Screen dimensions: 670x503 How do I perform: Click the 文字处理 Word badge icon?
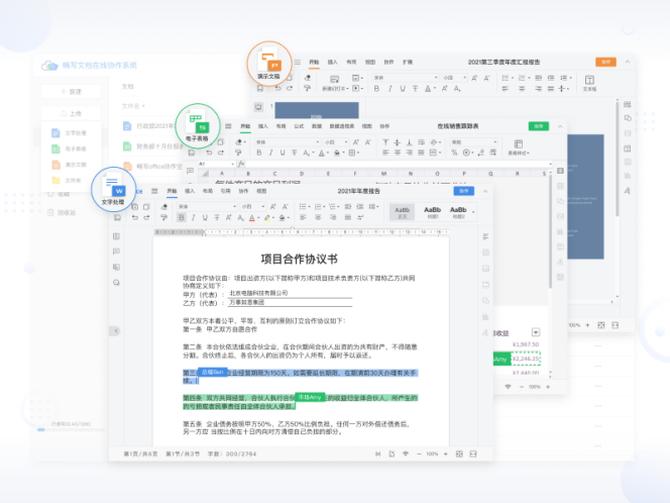click(118, 188)
